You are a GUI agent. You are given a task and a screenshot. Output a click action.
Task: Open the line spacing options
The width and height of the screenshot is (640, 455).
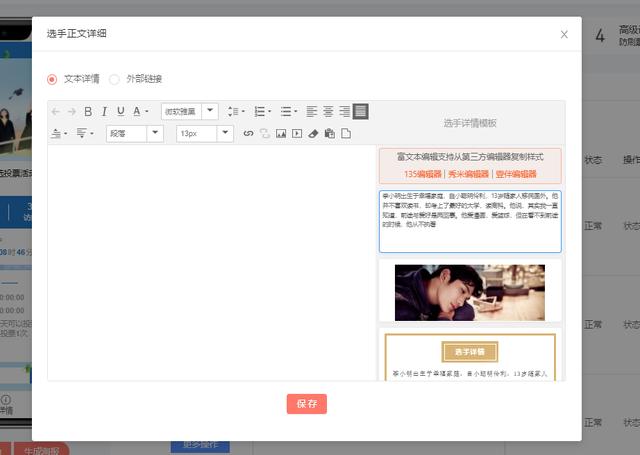coord(236,111)
